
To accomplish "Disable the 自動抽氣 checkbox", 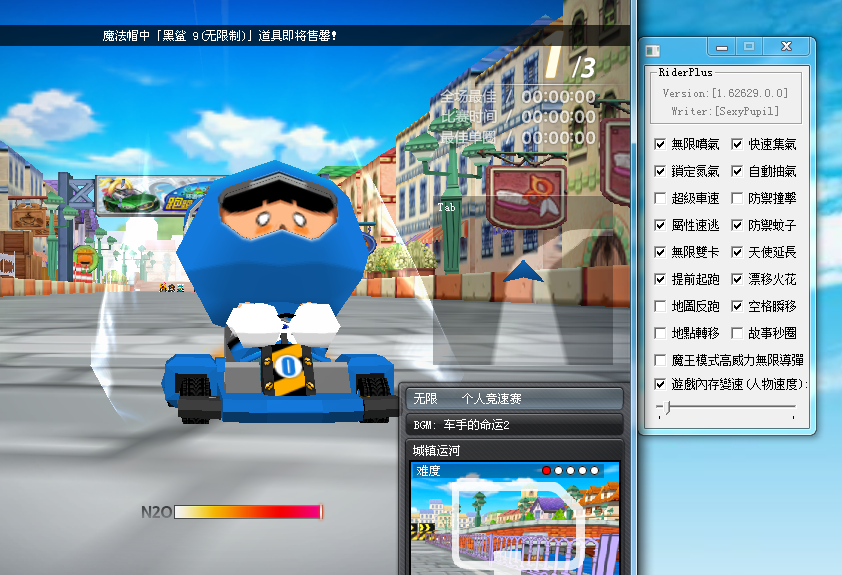I will [737, 171].
